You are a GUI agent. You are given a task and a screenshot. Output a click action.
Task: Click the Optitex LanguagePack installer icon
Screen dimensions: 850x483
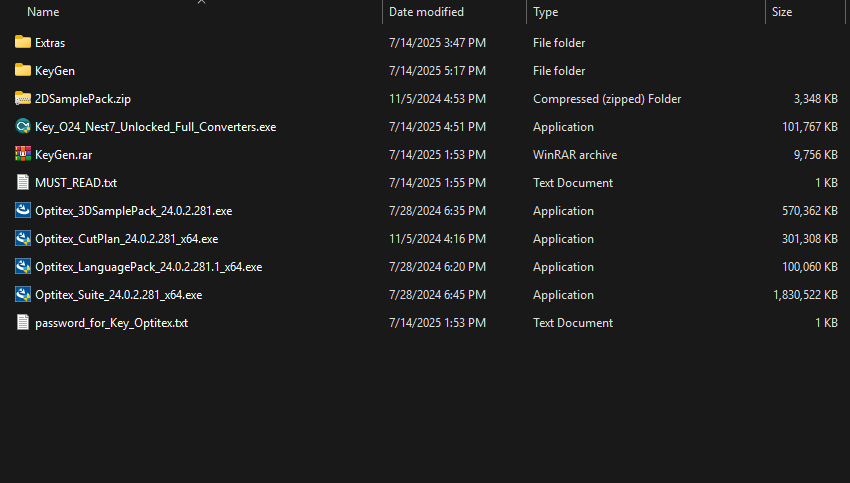[23, 267]
